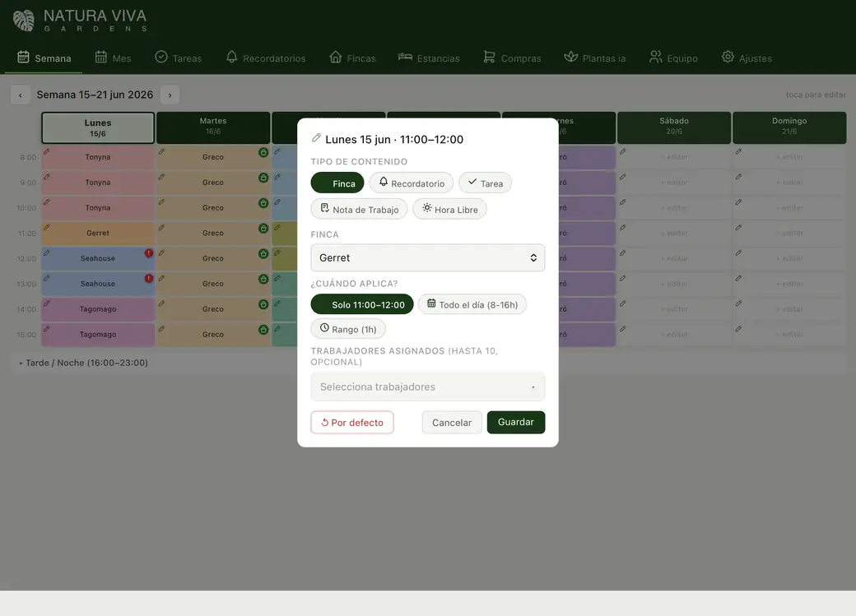
Task: Open the Compras tab
Action: tap(511, 58)
